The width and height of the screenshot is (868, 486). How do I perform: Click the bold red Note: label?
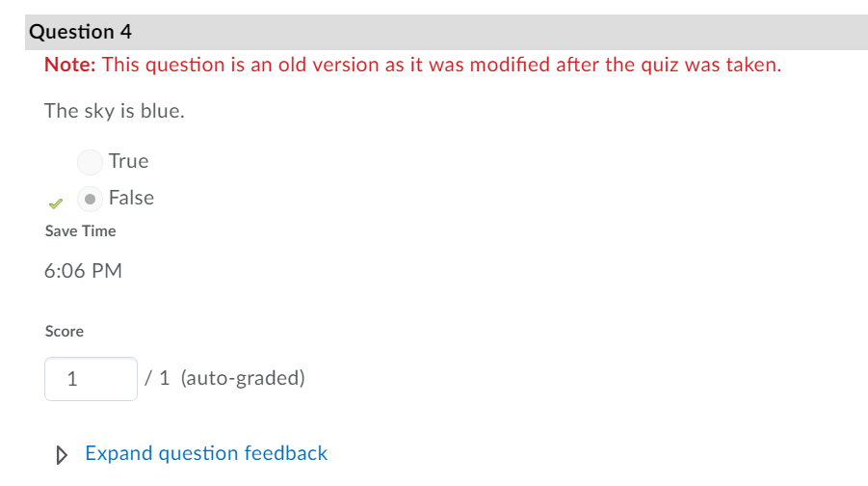[69, 66]
